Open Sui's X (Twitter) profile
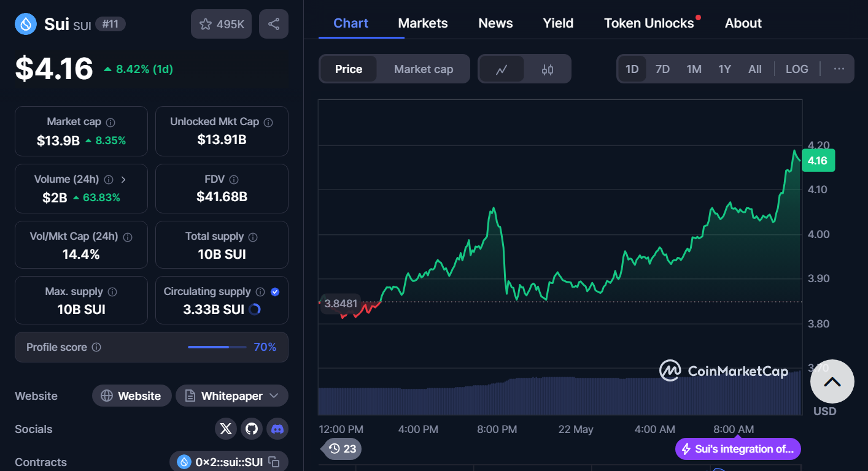 coord(226,429)
